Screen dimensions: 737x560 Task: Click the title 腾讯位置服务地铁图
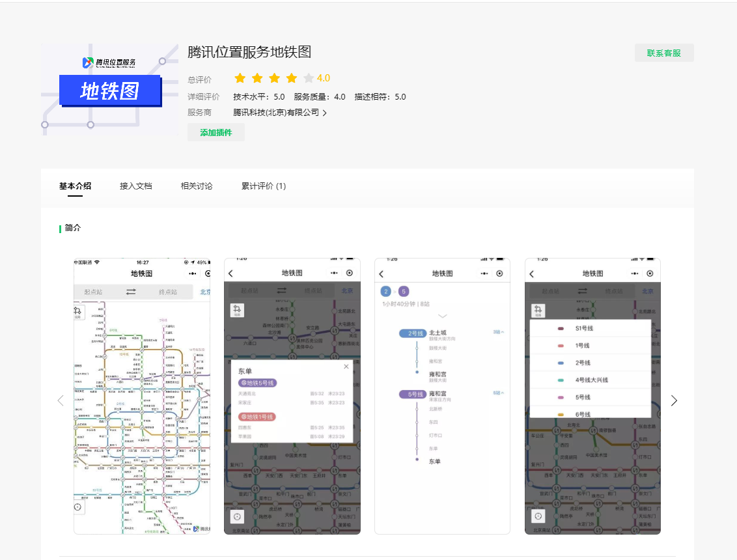tap(249, 51)
